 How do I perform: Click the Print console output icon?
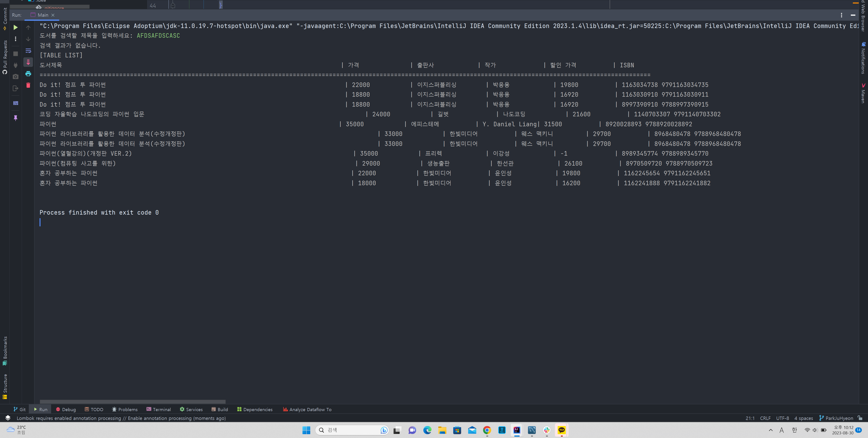pyautogui.click(x=28, y=74)
